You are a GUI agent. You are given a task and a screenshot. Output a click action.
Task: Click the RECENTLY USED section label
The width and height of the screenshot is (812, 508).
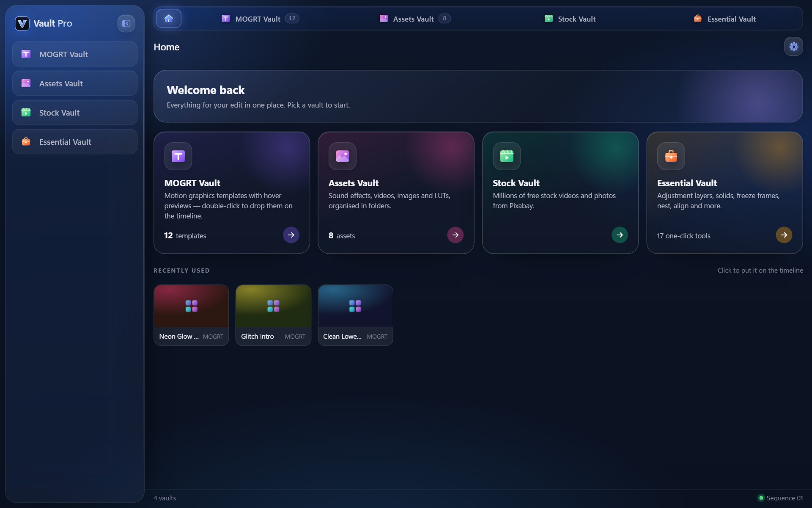181,271
